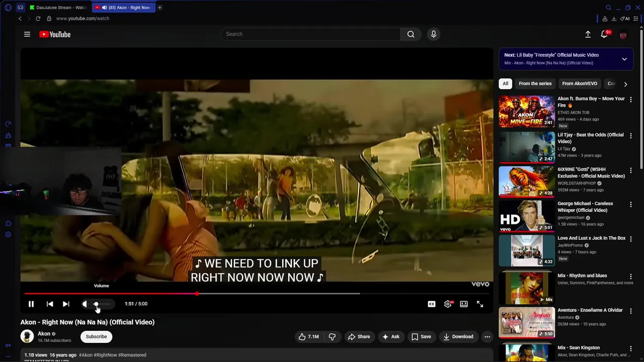Click the #Akon hashtag
This screenshot has height=362, width=644.
[86, 355]
